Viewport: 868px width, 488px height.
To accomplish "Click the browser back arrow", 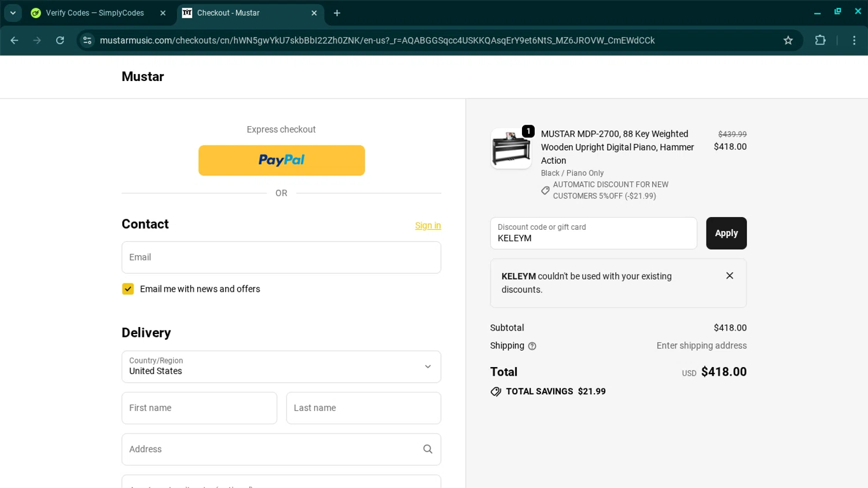I will pos(14,41).
